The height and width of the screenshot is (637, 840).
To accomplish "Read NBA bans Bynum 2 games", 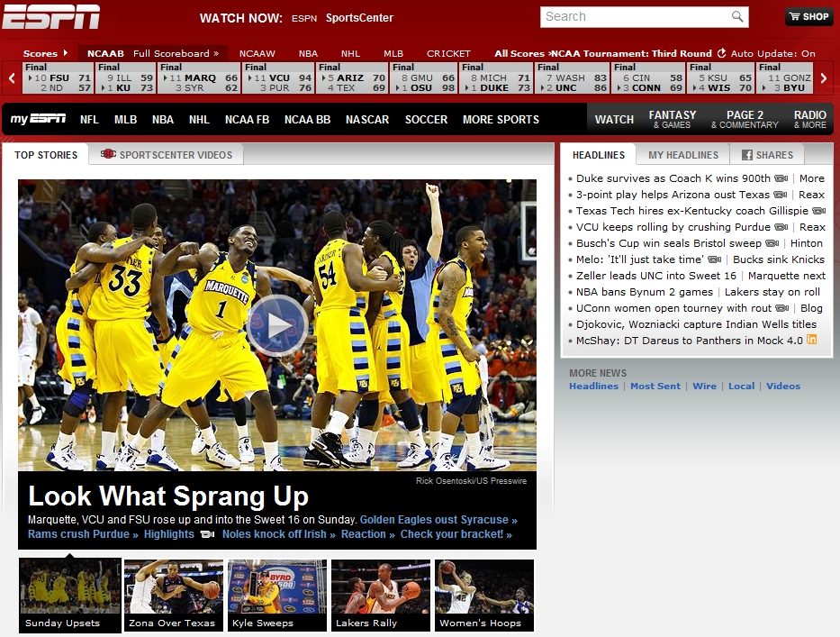I will tap(645, 292).
